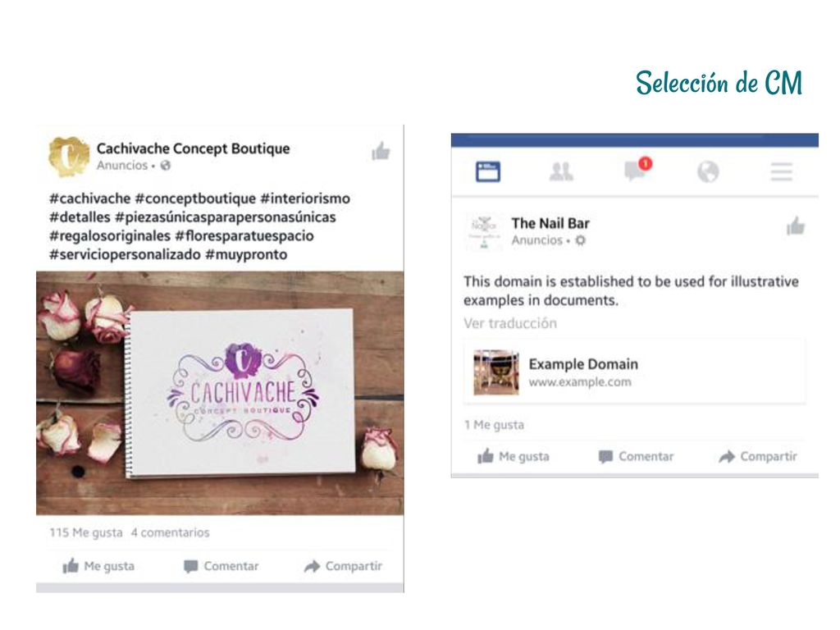Open the News Feed tab icon
The width and height of the screenshot is (840, 630).
487,172
